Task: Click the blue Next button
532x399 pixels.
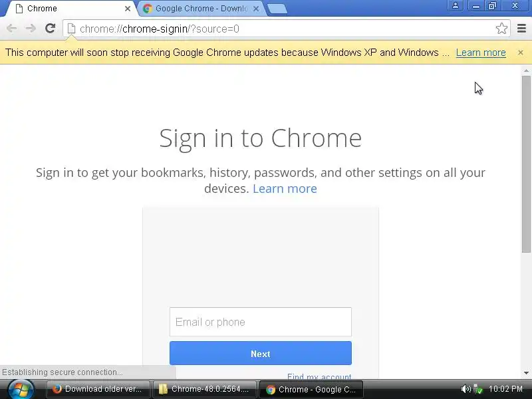Action: [x=261, y=354]
